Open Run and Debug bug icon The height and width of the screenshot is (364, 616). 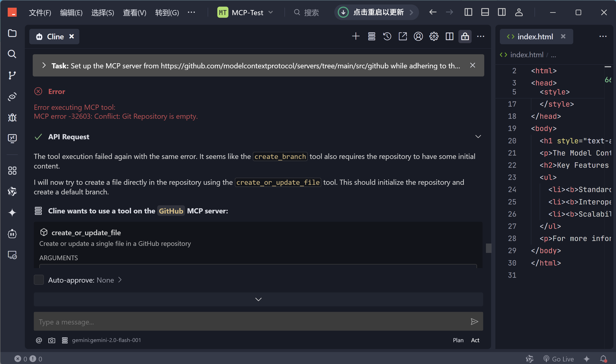coord(12,118)
